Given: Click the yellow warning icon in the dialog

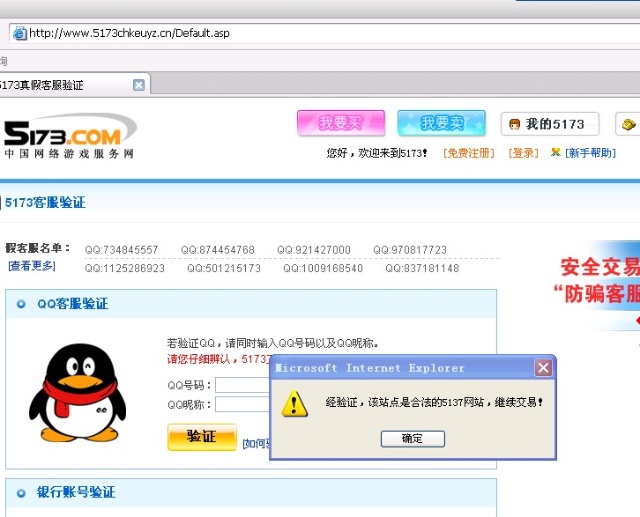Looking at the screenshot, I should tap(294, 403).
